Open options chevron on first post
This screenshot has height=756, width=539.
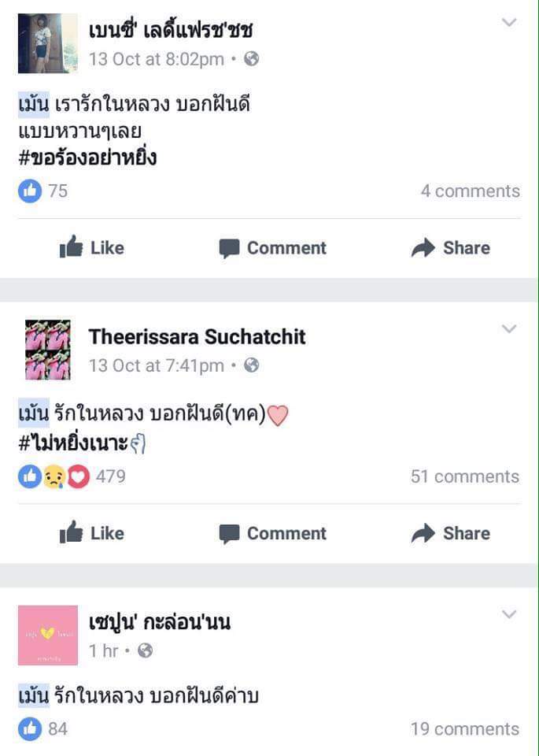[x=508, y=22]
